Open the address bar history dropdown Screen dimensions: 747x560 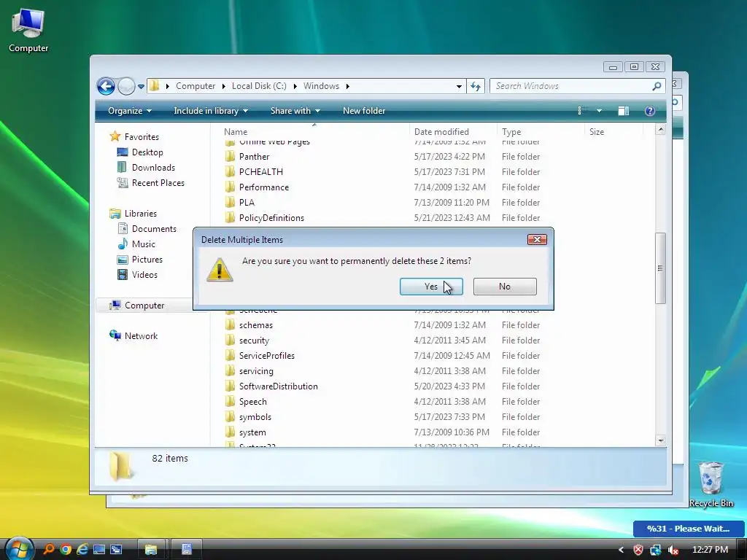[x=459, y=86]
